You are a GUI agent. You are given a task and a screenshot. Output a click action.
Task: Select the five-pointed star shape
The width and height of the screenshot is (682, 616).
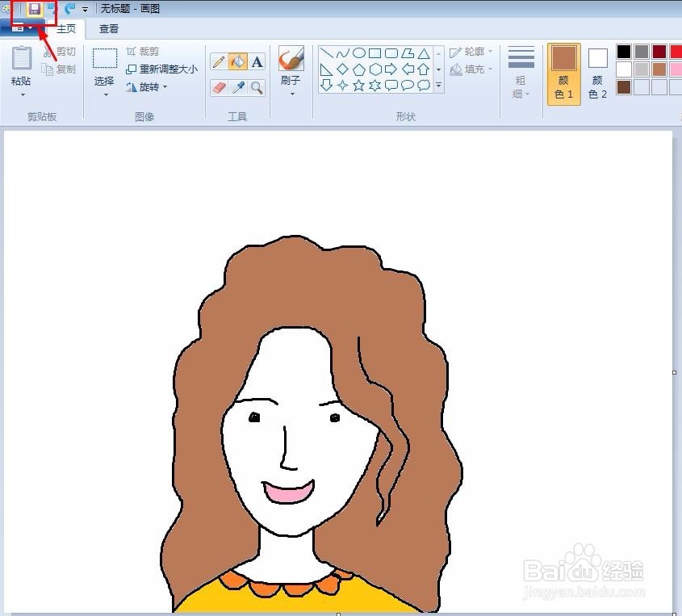click(359, 85)
